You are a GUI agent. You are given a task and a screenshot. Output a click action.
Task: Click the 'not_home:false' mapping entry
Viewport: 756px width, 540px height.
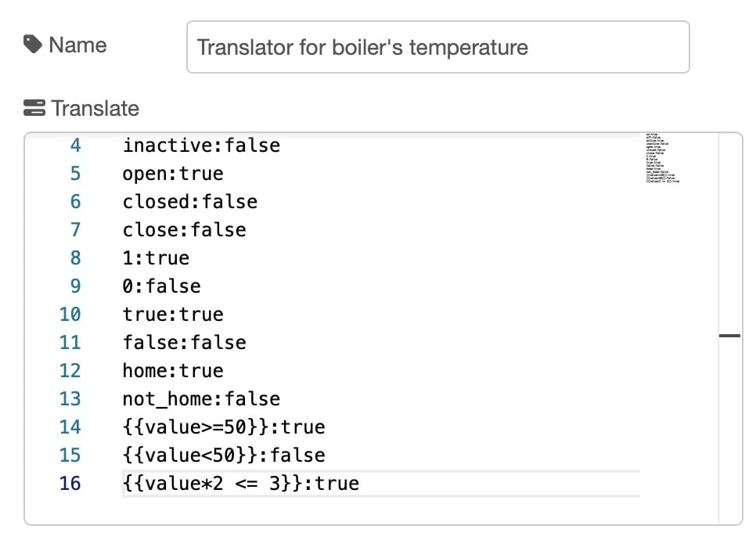(x=201, y=398)
